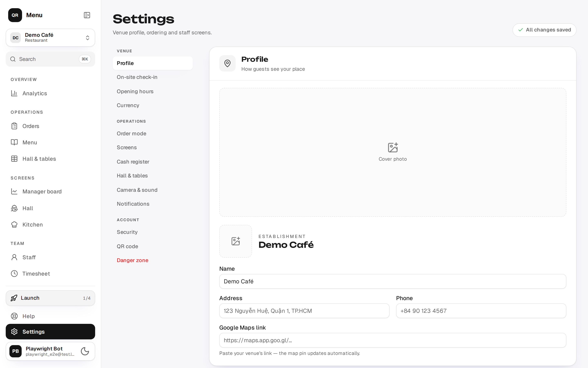
Task: Click the Address input field
Action: [x=304, y=311]
